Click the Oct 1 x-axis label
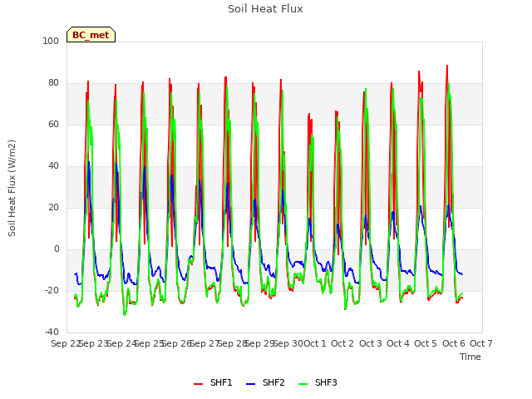Screen dimensions: 532x399 315,343
